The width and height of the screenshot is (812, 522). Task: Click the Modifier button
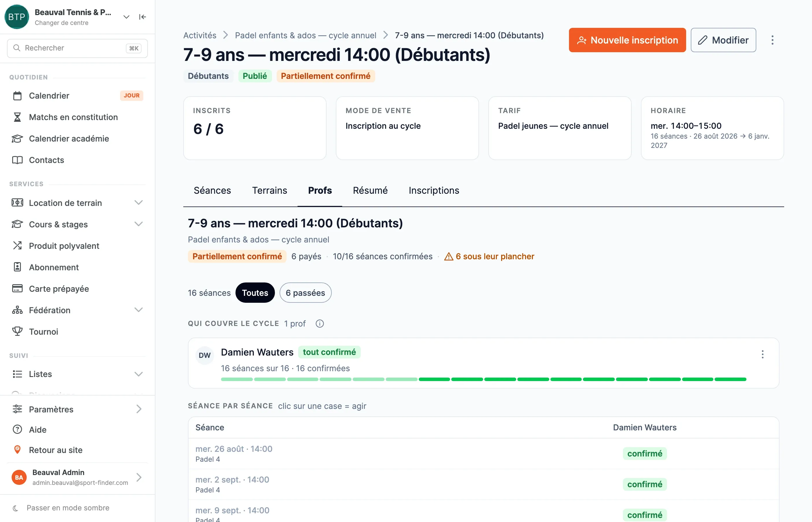[x=723, y=40]
